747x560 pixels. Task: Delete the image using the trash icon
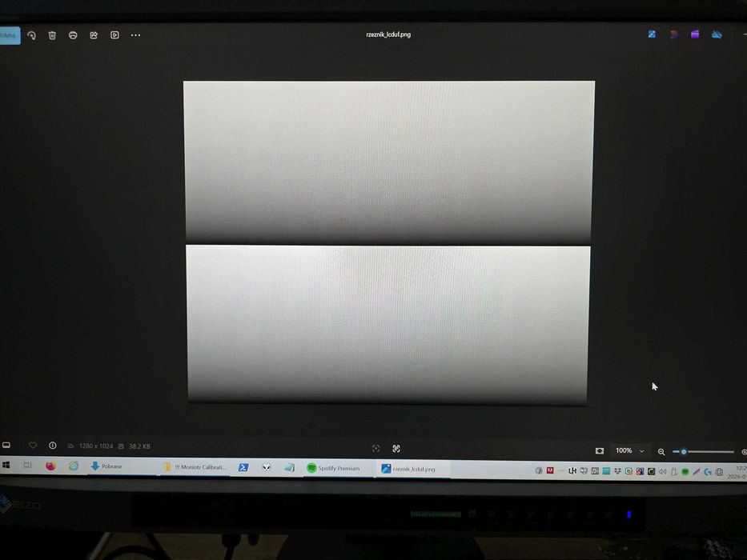coord(52,35)
